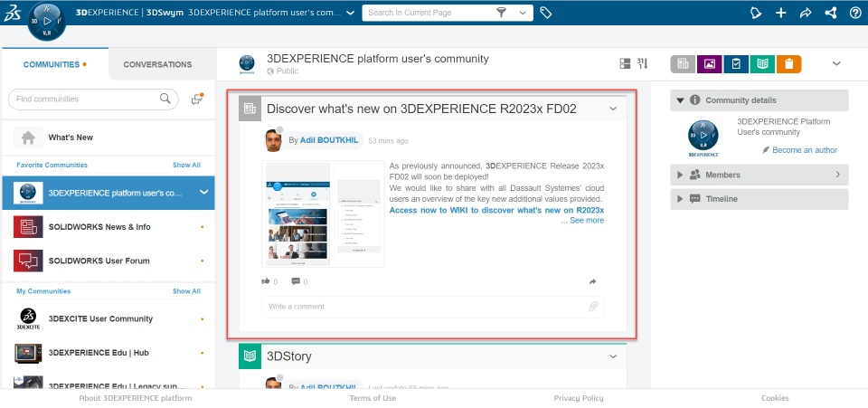Click Show All for Favorite Communities
The image size is (868, 408).
pos(186,165)
